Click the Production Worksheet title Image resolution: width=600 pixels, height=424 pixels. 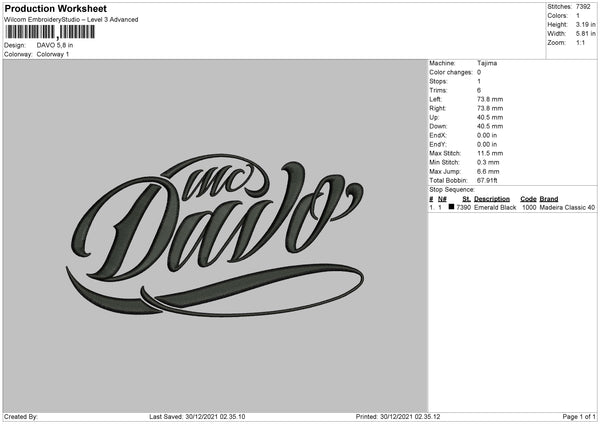point(55,8)
